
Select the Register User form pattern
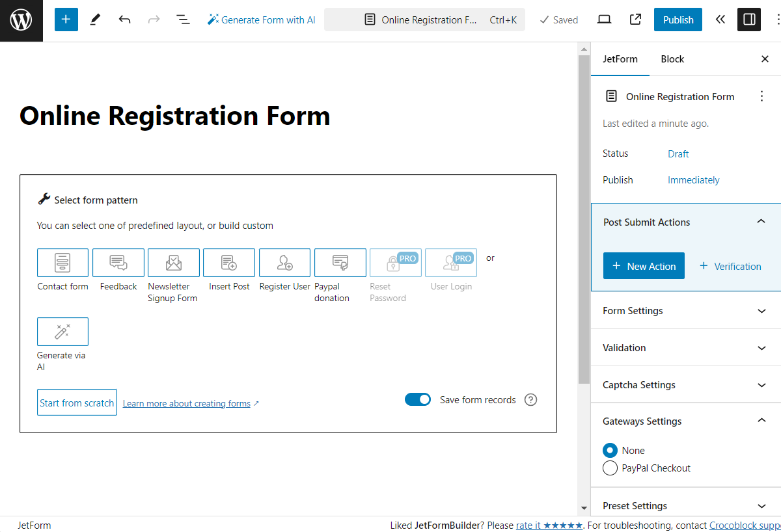click(x=284, y=263)
